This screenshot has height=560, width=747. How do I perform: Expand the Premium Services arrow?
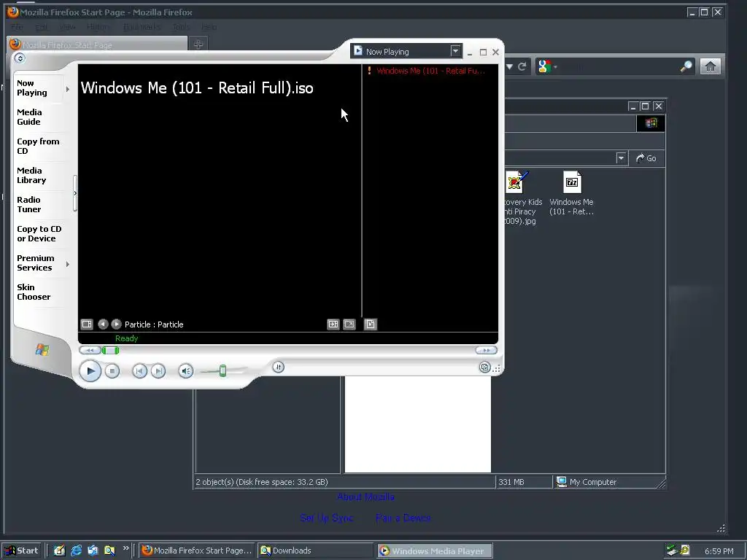click(68, 264)
